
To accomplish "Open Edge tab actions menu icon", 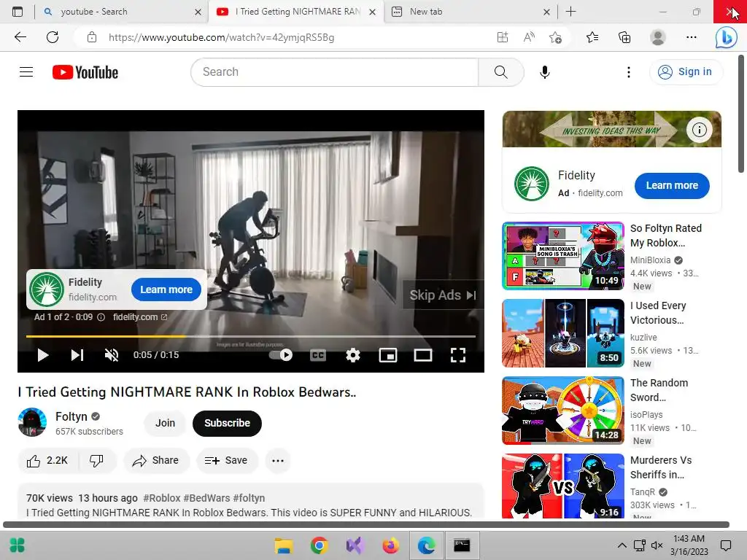I will (x=18, y=12).
